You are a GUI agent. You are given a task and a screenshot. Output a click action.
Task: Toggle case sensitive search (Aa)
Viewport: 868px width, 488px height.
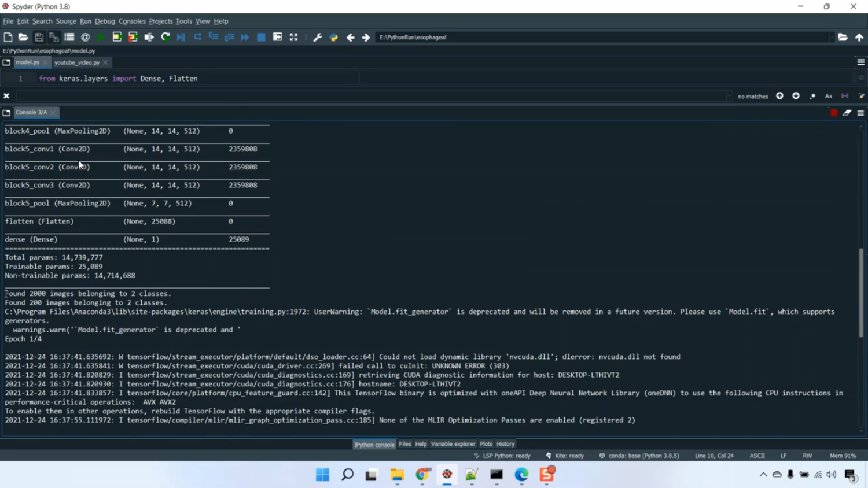(829, 96)
